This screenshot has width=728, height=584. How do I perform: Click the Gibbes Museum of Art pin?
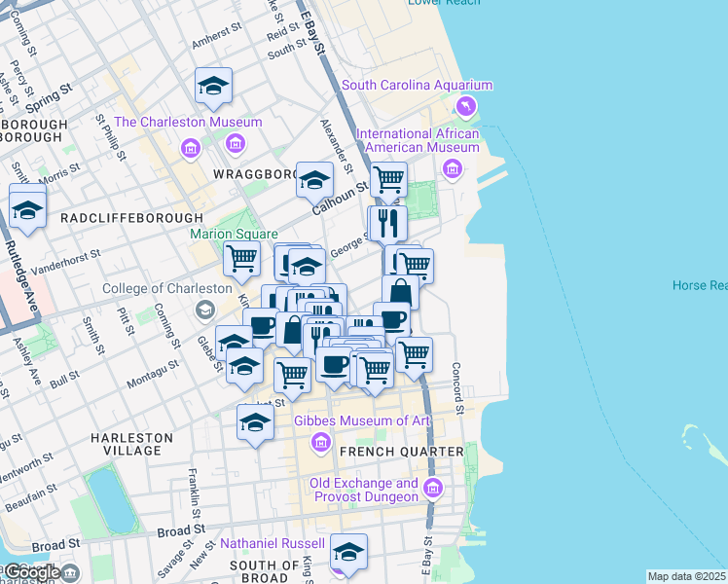click(x=321, y=442)
